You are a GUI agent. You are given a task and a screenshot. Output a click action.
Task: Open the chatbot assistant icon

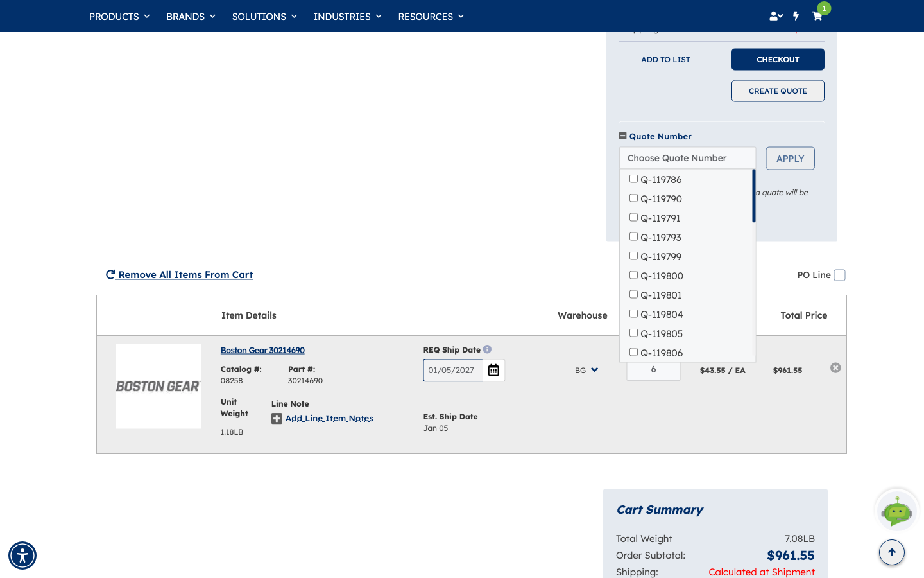pos(897,511)
